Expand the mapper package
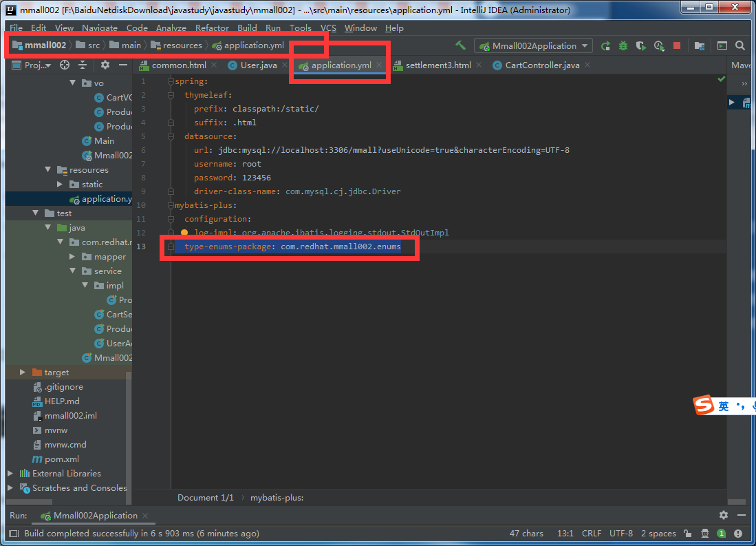 pos(72,256)
